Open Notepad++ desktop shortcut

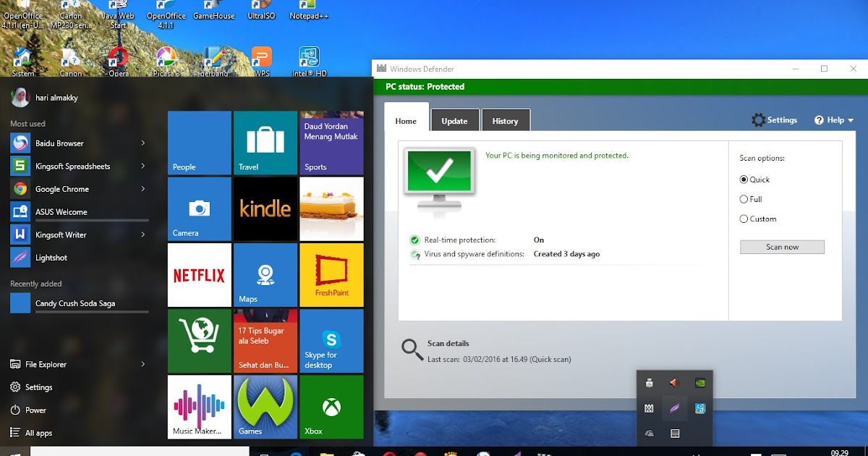[310, 10]
